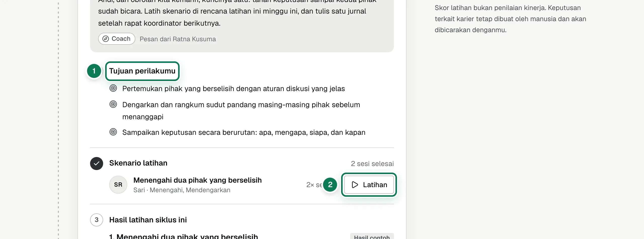Click the target icon beside "Sampaikan keputusan secara berurutan"
This screenshot has height=239, width=644.
[113, 132]
